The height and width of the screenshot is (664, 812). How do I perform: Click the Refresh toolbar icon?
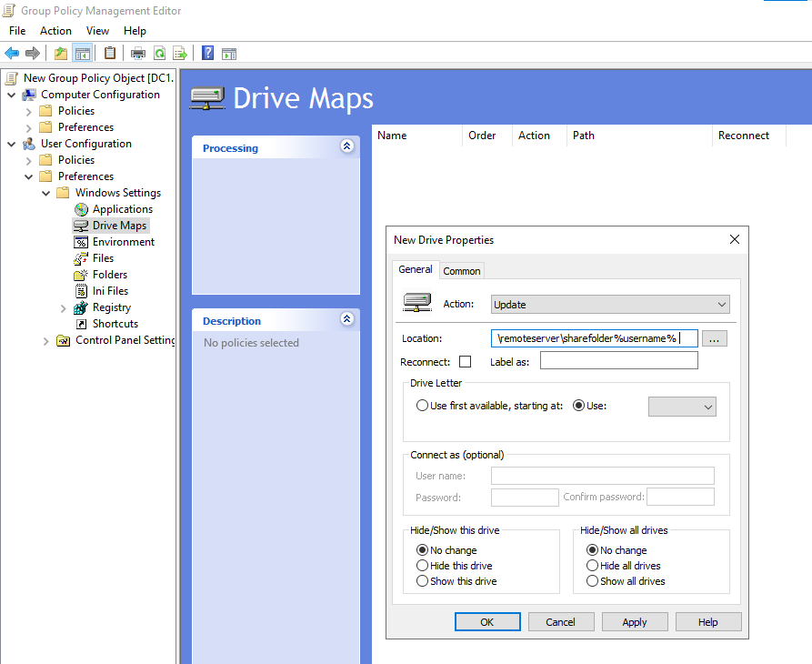coord(160,53)
